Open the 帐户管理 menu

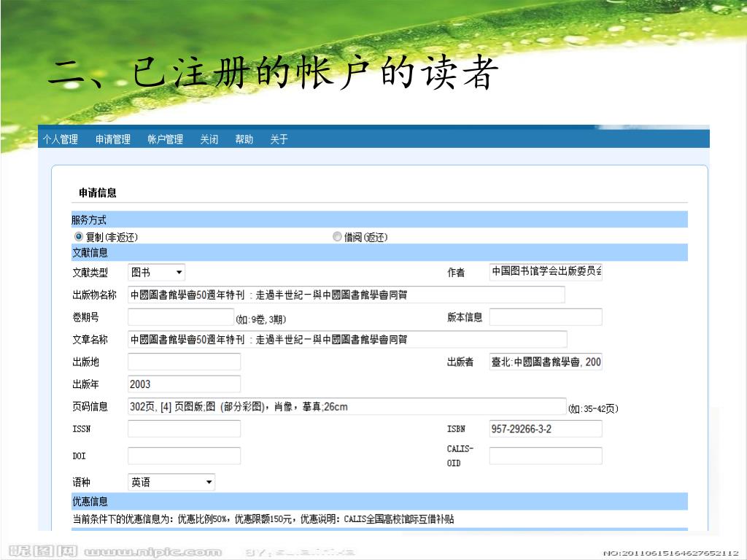(165, 139)
